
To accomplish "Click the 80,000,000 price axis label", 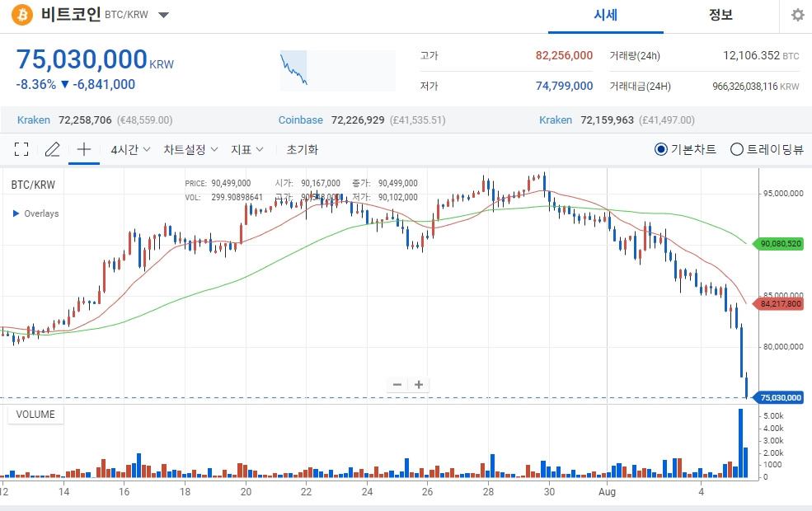I will [783, 346].
